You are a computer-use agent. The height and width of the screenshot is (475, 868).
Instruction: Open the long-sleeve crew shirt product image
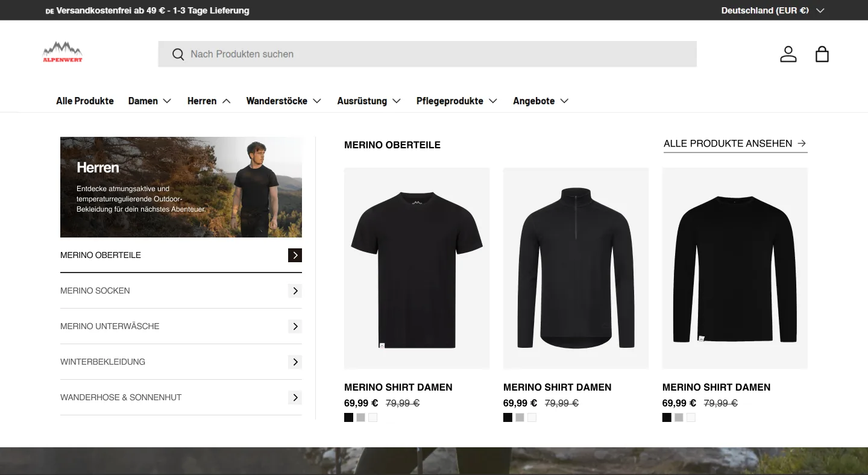pyautogui.click(x=735, y=268)
